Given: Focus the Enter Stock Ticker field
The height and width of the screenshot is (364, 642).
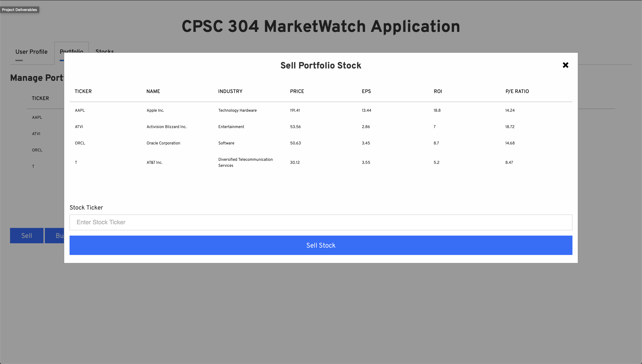Looking at the screenshot, I should (321, 222).
